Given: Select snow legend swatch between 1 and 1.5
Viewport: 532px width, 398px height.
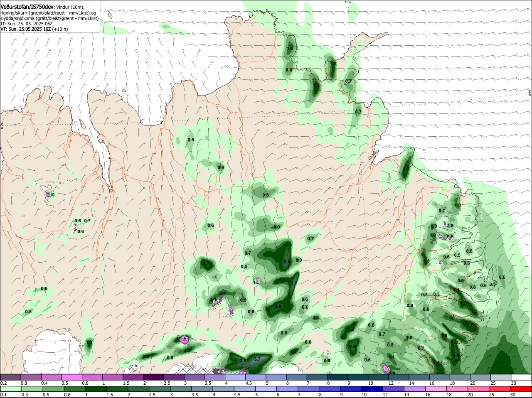Looking at the screenshot, I should [x=112, y=377].
